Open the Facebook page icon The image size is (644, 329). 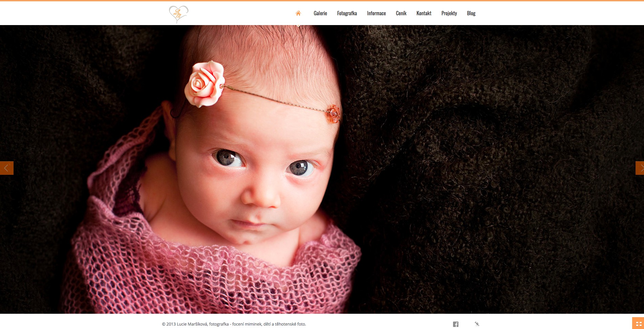pyautogui.click(x=456, y=324)
